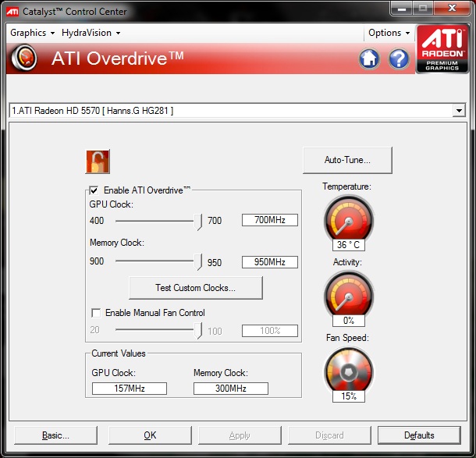Confirm with the OK button
This screenshot has width=476, height=458.
[150, 435]
